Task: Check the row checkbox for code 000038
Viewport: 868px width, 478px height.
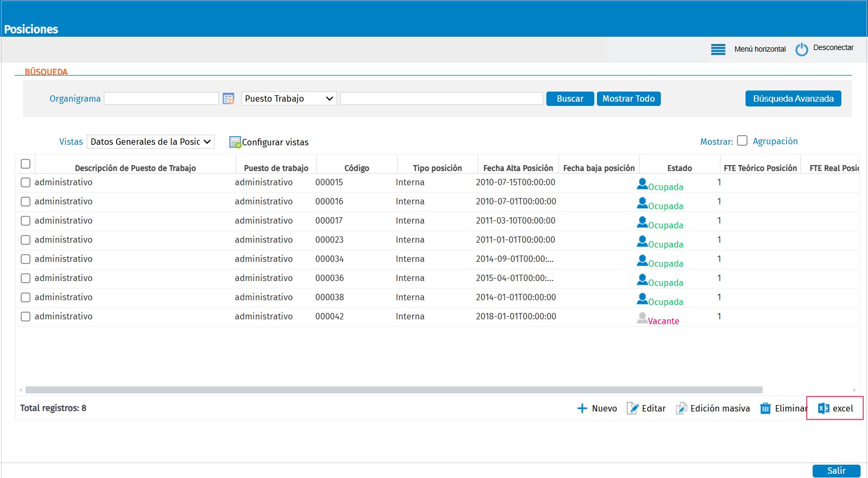Action: coord(26,298)
